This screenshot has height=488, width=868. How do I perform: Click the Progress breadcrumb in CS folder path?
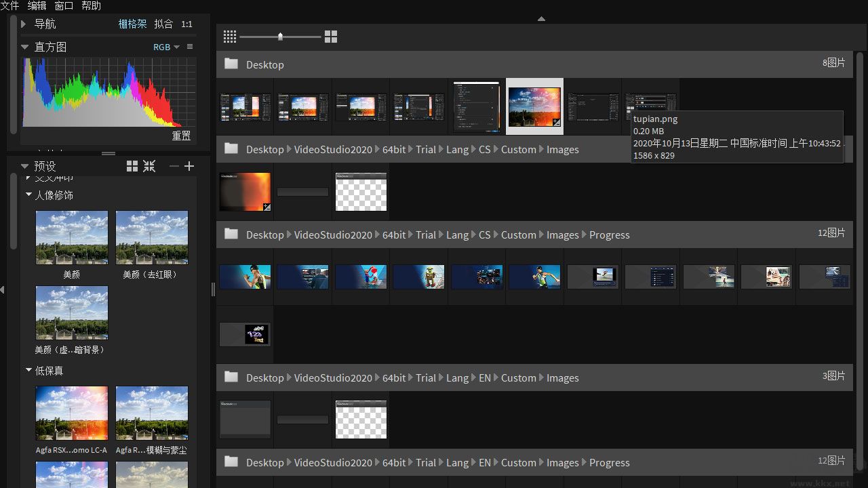pos(609,235)
